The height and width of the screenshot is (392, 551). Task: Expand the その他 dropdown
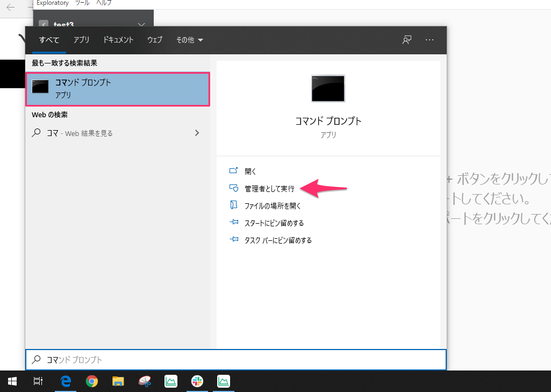189,40
